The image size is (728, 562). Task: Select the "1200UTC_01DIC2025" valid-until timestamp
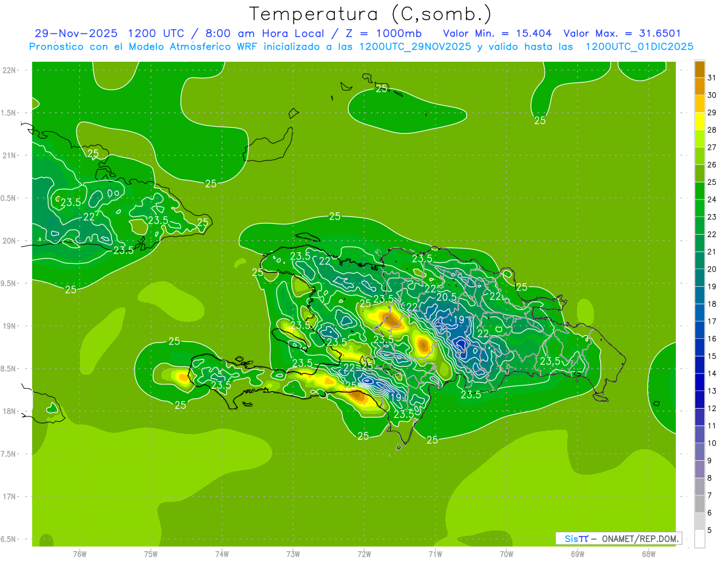click(x=639, y=47)
